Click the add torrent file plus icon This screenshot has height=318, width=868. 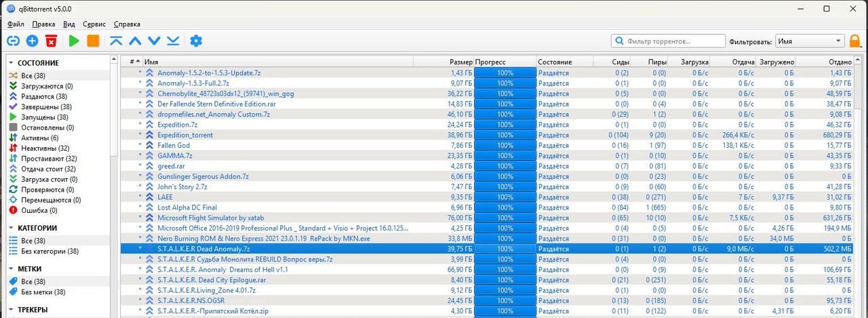pos(32,41)
